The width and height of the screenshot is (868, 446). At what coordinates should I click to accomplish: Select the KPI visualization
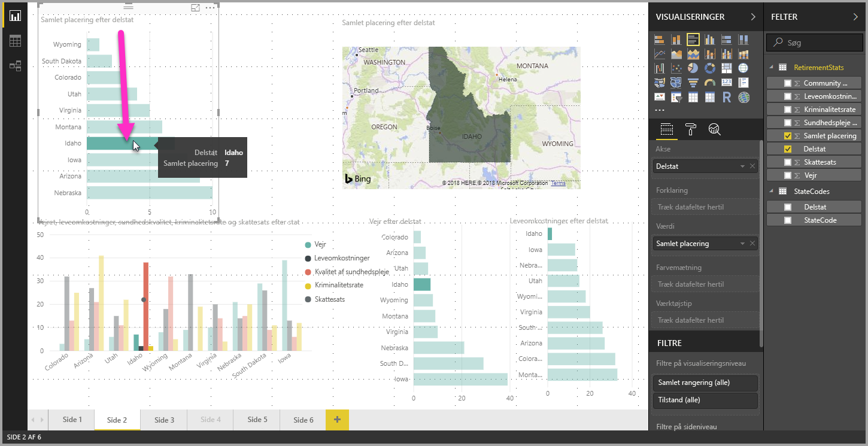tap(660, 97)
